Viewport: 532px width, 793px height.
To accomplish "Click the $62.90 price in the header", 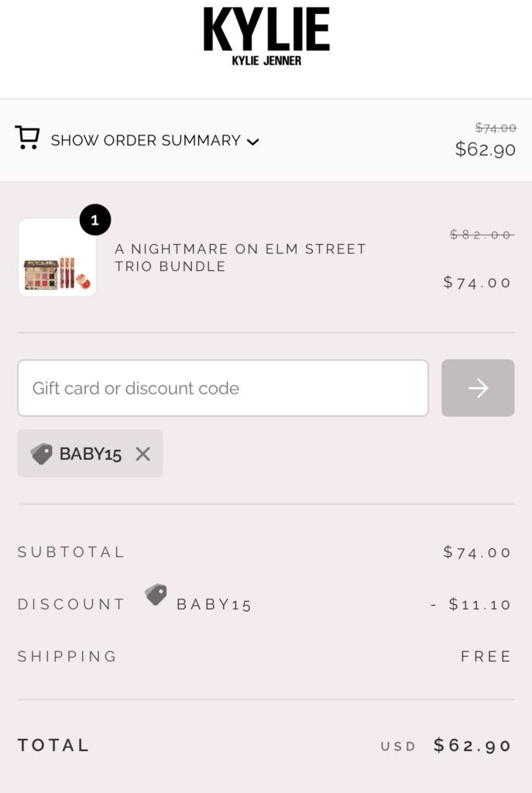I will [486, 149].
